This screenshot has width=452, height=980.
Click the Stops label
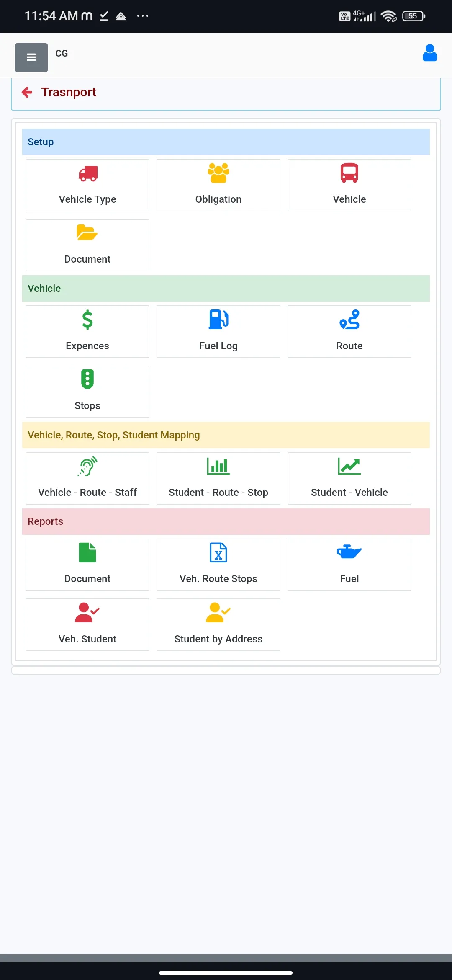coord(87,406)
